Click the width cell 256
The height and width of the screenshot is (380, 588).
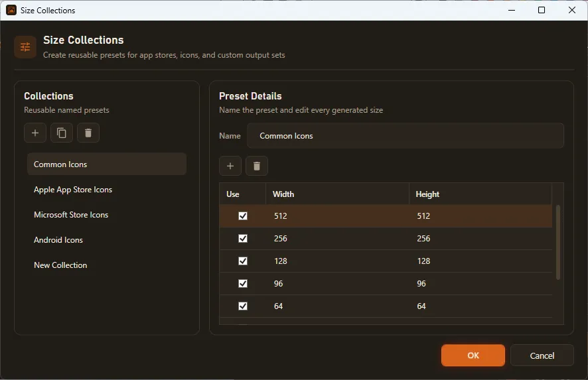pyautogui.click(x=337, y=238)
